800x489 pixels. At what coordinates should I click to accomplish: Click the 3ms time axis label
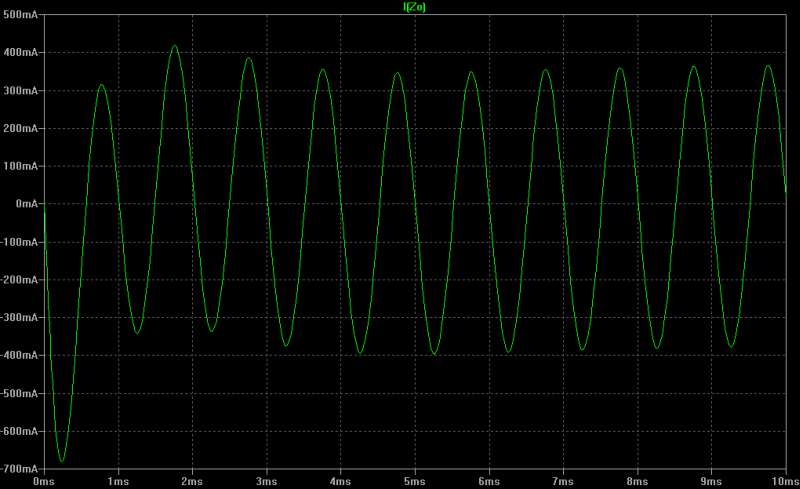[266, 481]
